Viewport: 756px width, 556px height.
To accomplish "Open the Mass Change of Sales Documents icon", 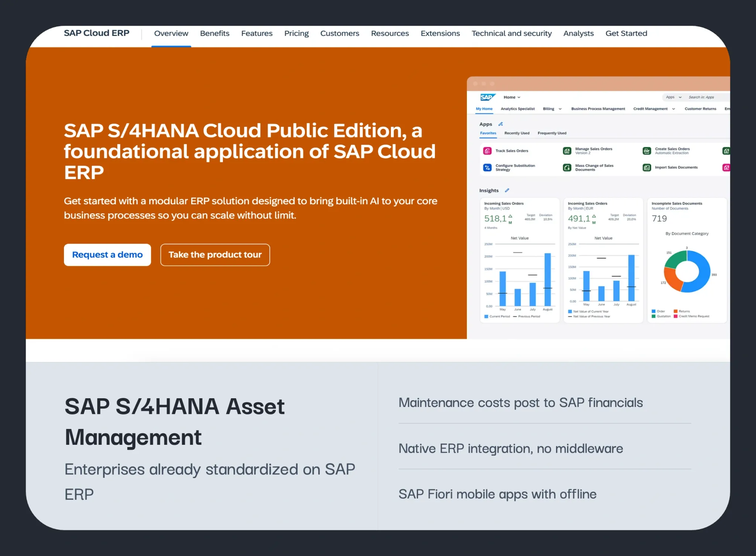I will 567,168.
